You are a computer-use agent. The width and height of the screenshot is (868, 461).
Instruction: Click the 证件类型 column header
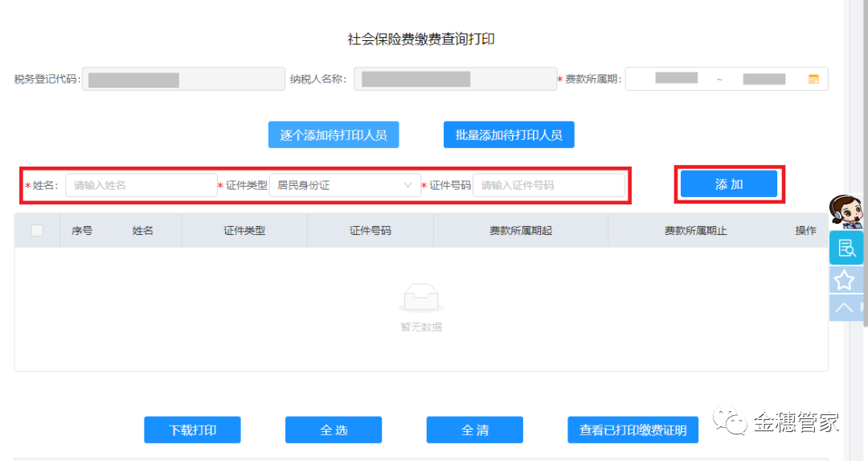(244, 230)
